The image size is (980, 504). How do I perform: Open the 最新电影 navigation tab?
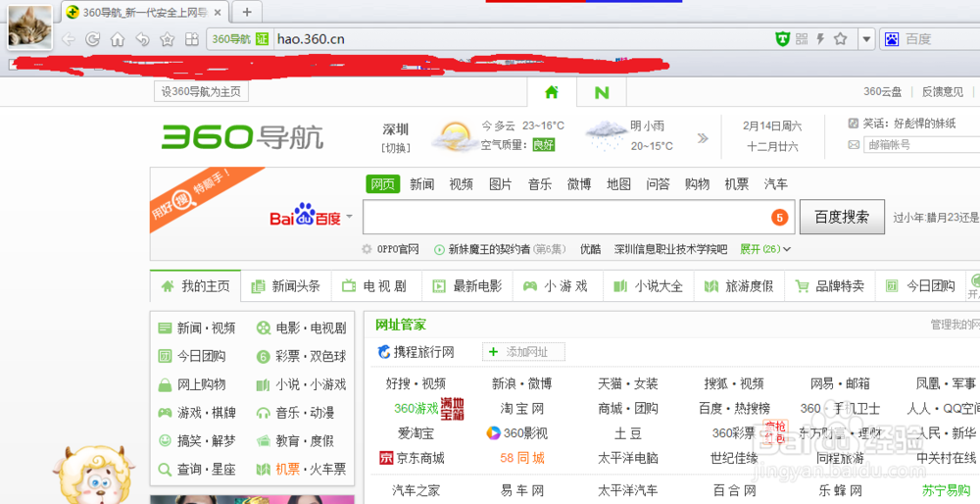(x=467, y=285)
